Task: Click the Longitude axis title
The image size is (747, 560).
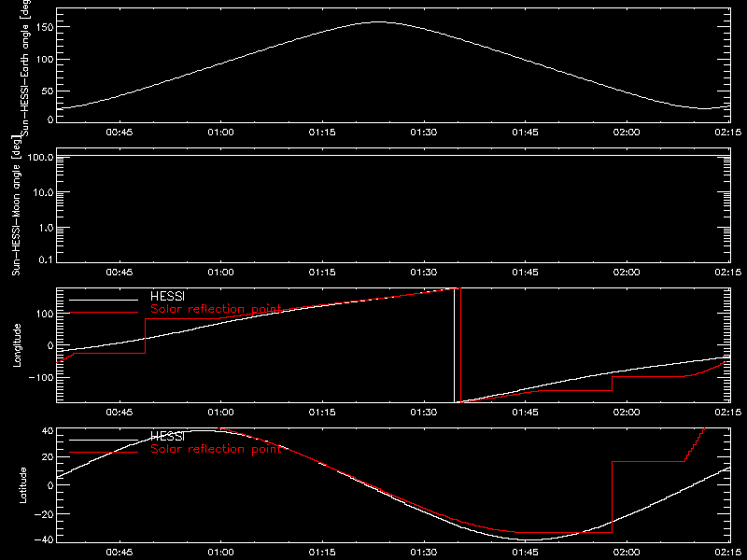Action: tap(17, 345)
